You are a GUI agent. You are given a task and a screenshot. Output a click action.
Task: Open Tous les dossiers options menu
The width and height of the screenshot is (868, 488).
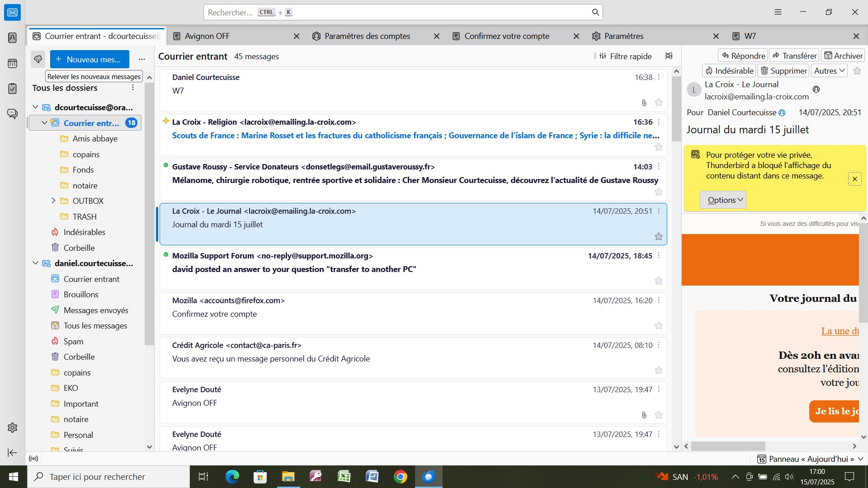(133, 88)
